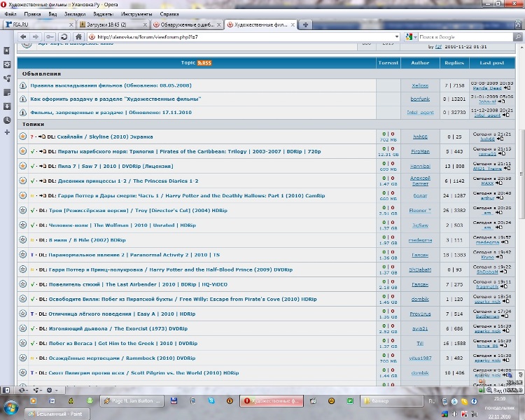Add a new panel with plus icon
525x420 pixels.
[x=6, y=132]
